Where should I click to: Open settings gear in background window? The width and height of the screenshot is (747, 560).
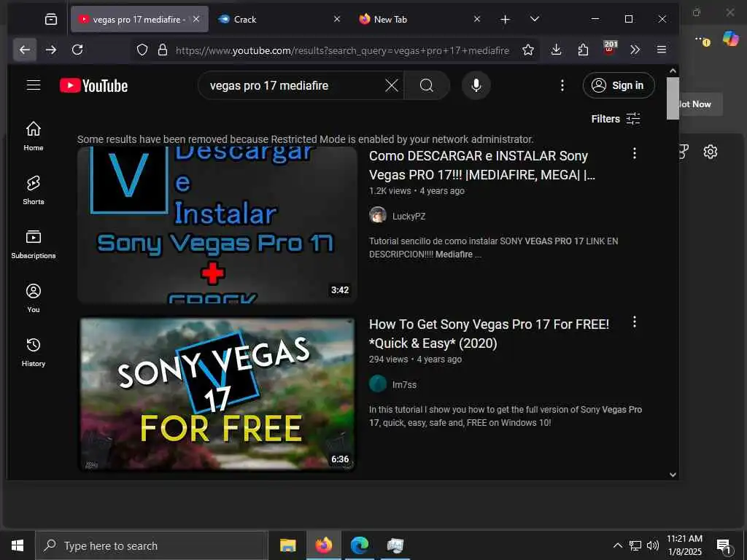click(x=711, y=152)
